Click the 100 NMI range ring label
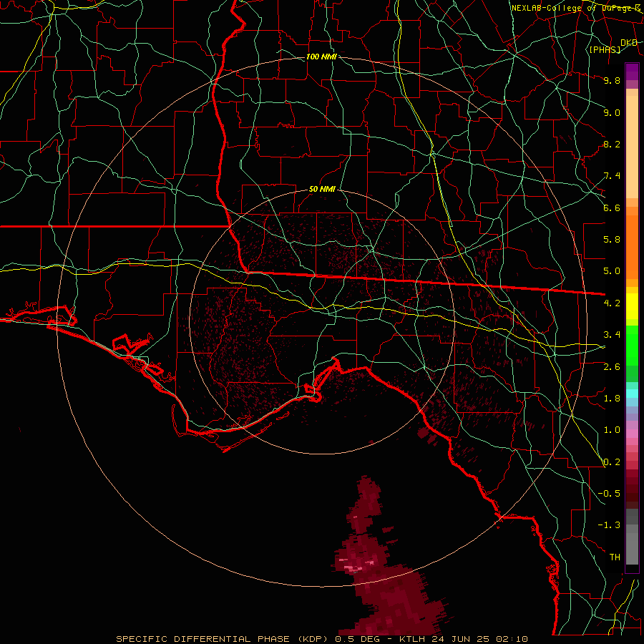The width and height of the screenshot is (644, 644). point(321,57)
